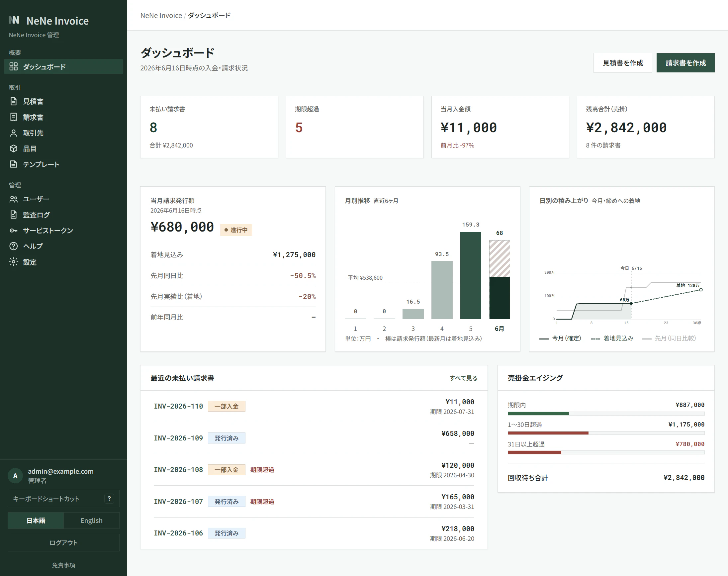Click the '?' badge in keyboard shortcuts
The height and width of the screenshot is (576, 728).
(109, 498)
